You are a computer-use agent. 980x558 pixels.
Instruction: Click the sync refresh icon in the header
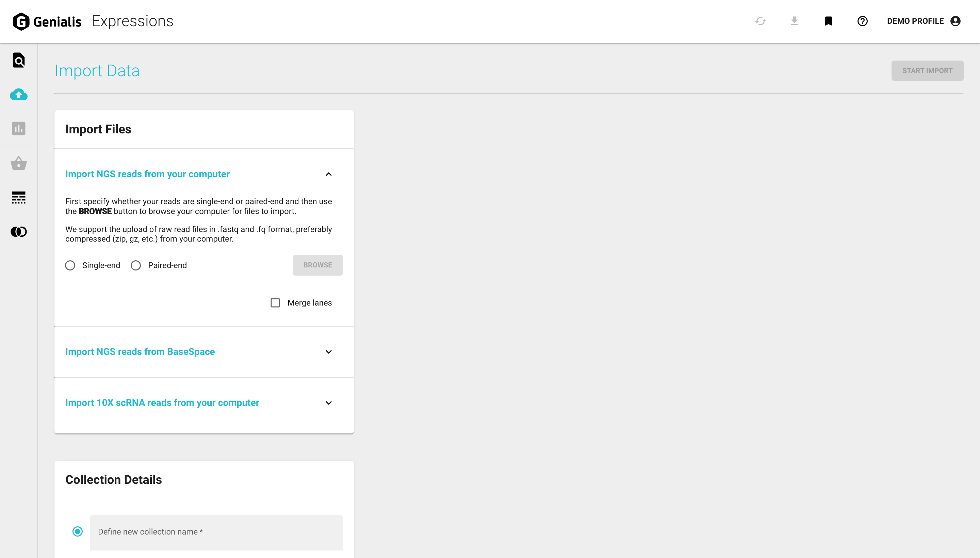click(761, 21)
